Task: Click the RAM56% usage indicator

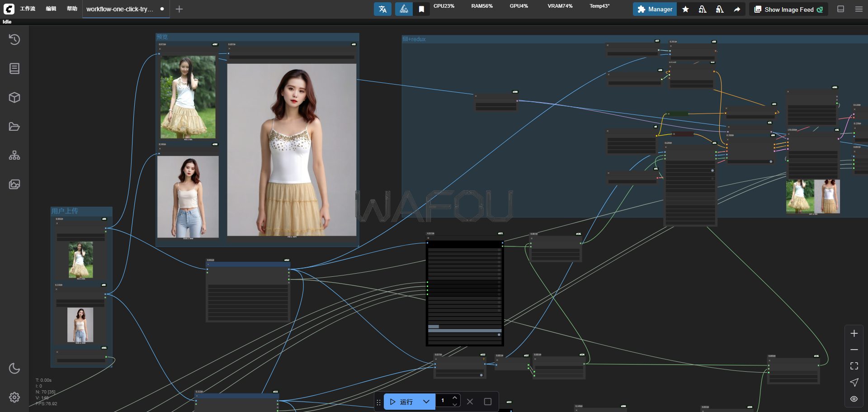Action: pyautogui.click(x=482, y=6)
